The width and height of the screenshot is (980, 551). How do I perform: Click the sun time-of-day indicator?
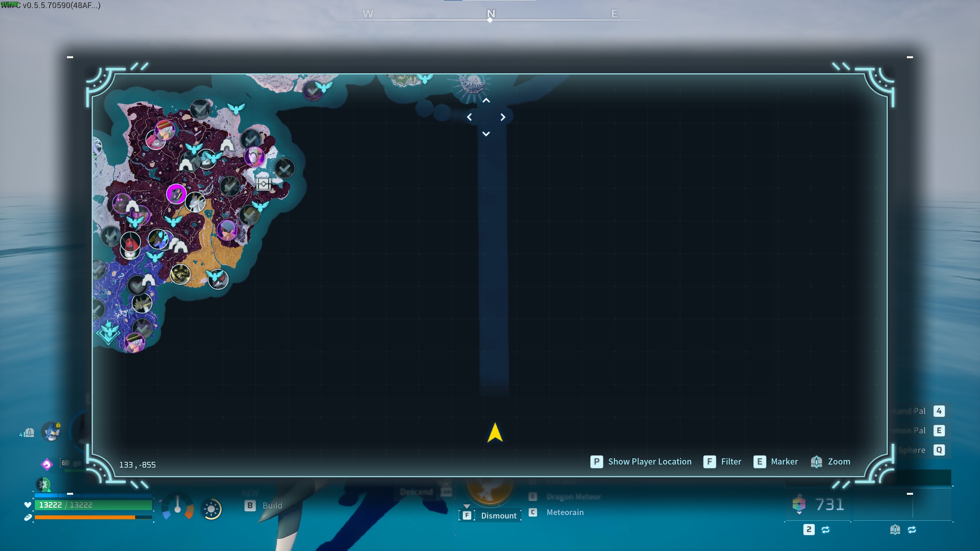pyautogui.click(x=211, y=509)
